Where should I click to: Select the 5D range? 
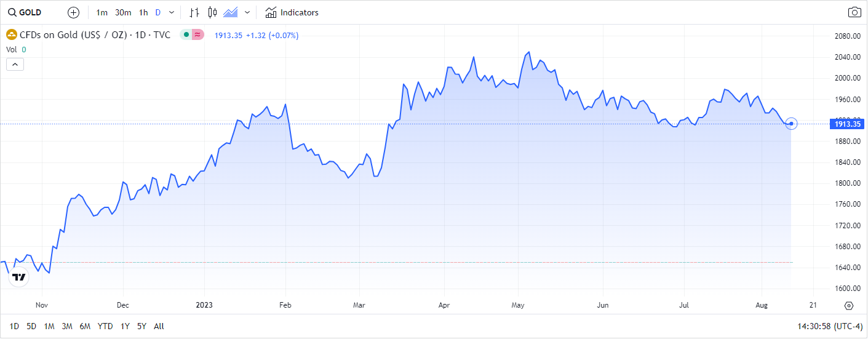(x=31, y=327)
